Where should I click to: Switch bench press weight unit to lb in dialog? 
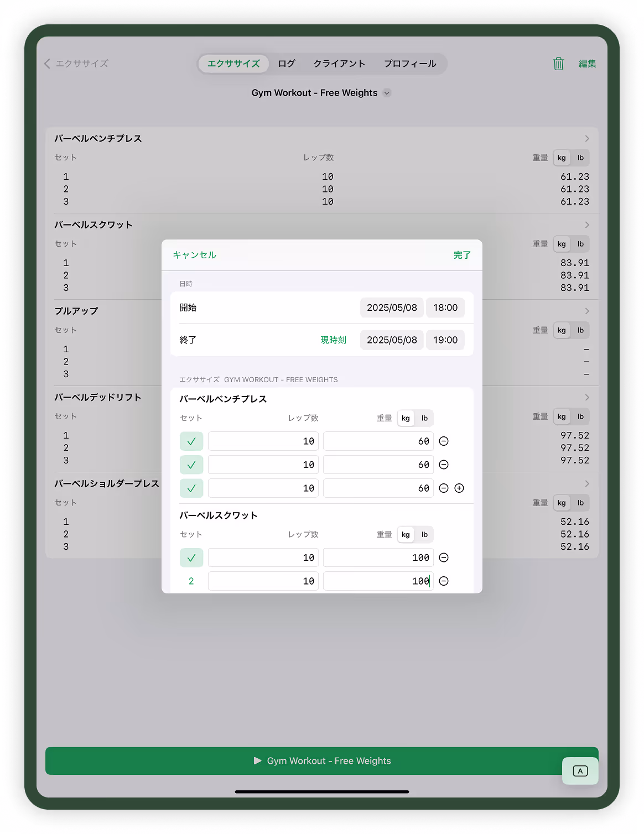point(424,418)
